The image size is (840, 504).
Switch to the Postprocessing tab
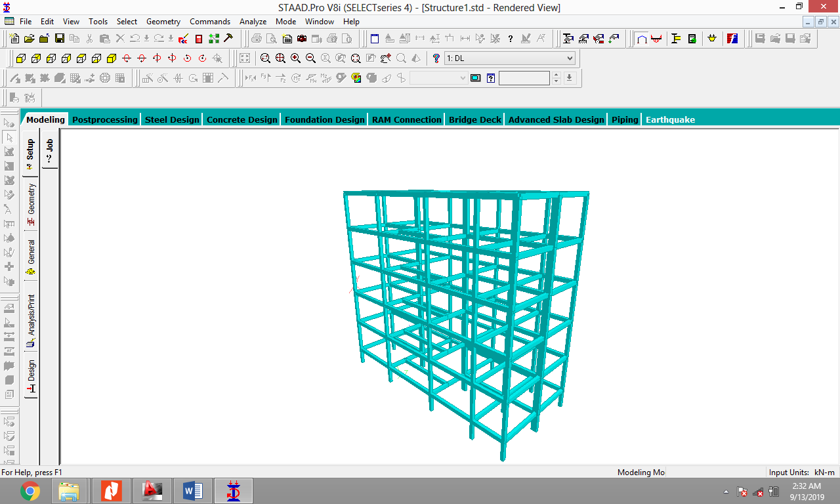(x=105, y=119)
